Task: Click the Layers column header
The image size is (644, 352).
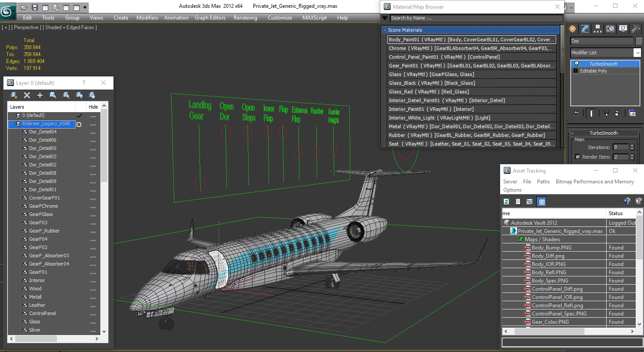Action: tap(41, 107)
